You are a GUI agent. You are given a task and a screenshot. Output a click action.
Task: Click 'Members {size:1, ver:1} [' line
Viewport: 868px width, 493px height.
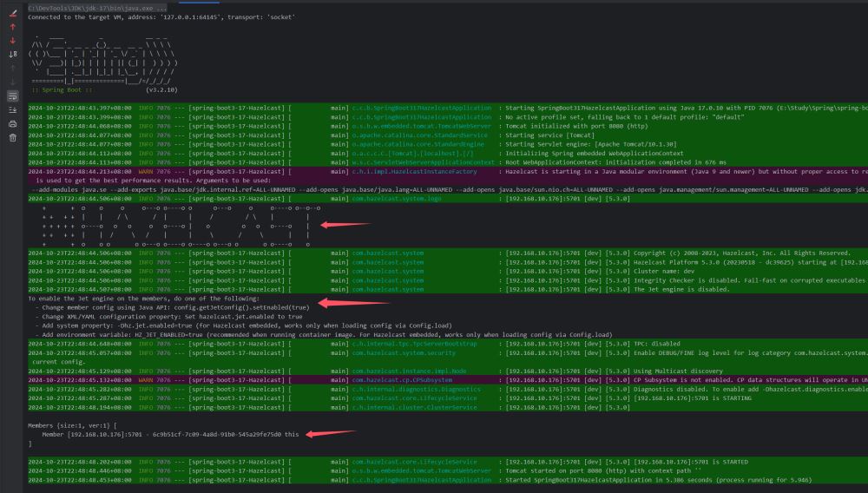(72, 425)
